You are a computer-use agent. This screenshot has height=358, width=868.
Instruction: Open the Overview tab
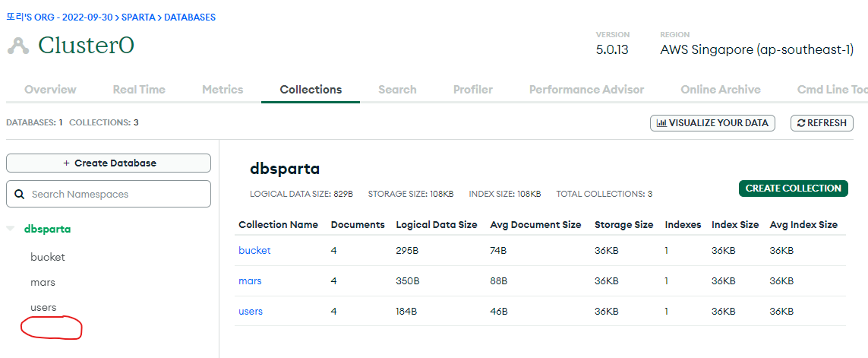click(50, 89)
